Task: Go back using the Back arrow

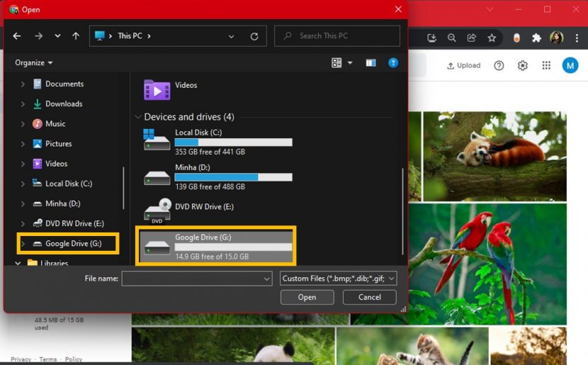Action: (17, 36)
